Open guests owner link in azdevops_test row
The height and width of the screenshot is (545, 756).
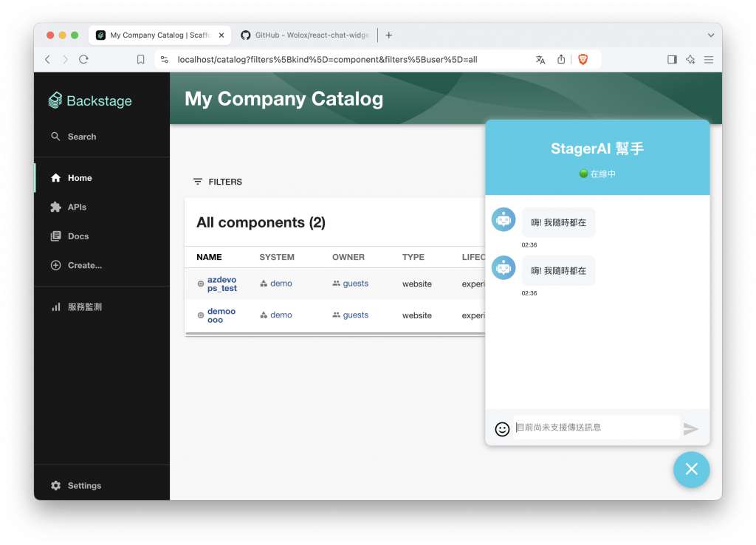(355, 284)
